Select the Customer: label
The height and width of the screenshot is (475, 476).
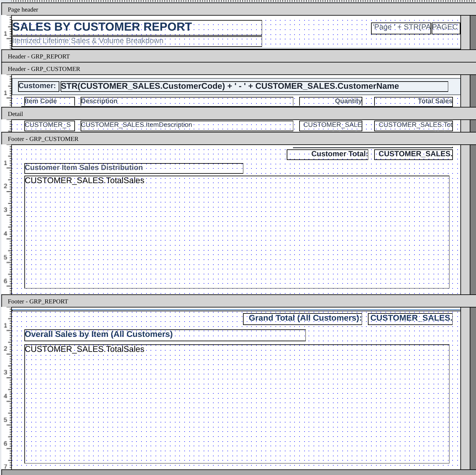click(39, 87)
